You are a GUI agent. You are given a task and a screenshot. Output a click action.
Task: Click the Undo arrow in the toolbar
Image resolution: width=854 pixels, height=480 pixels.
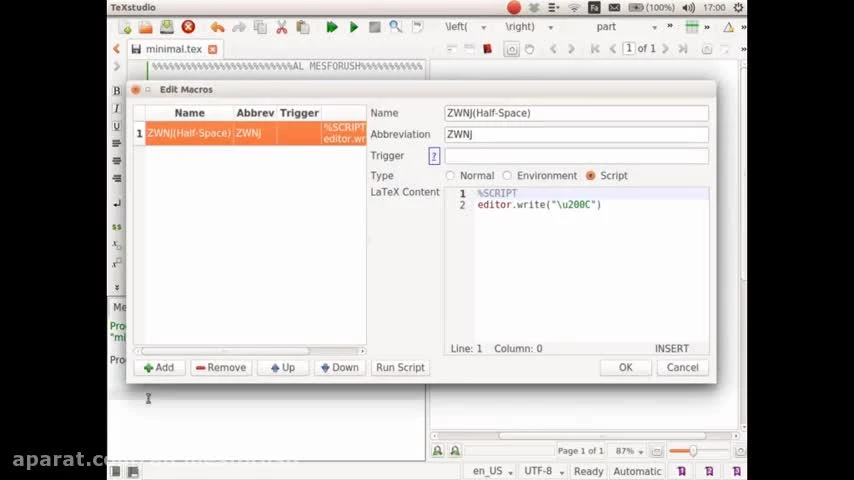[216, 27]
